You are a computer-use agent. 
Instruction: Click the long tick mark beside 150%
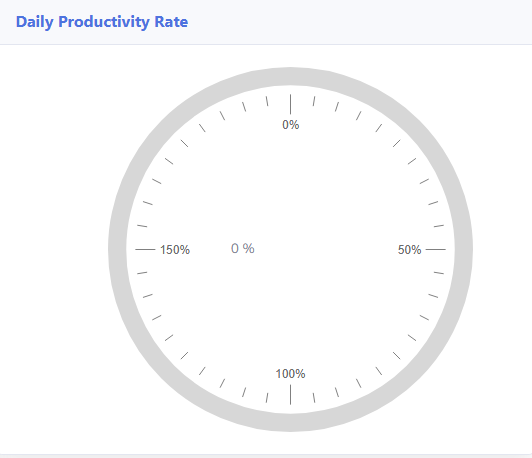[145, 249]
